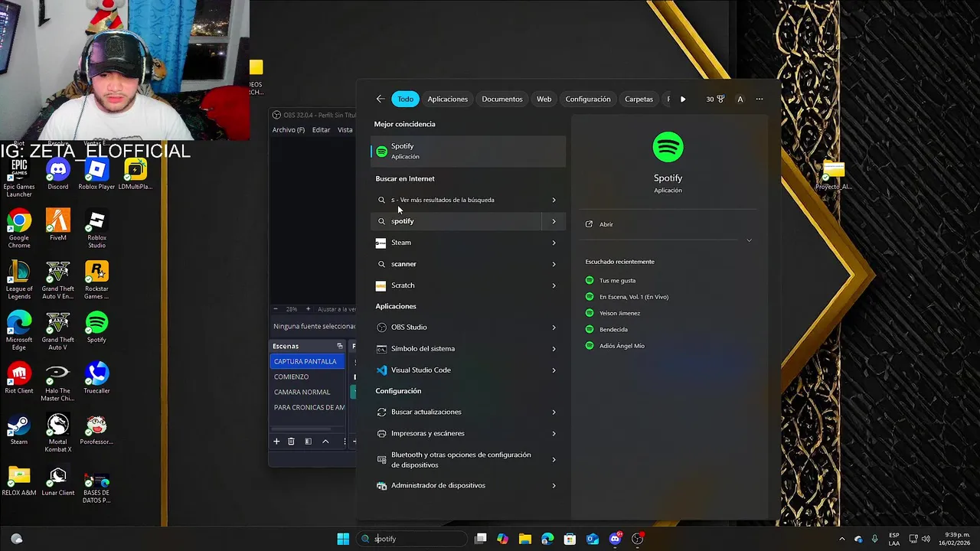The height and width of the screenshot is (551, 980).
Task: Switch to the Configuración search tab
Action: pos(588,99)
